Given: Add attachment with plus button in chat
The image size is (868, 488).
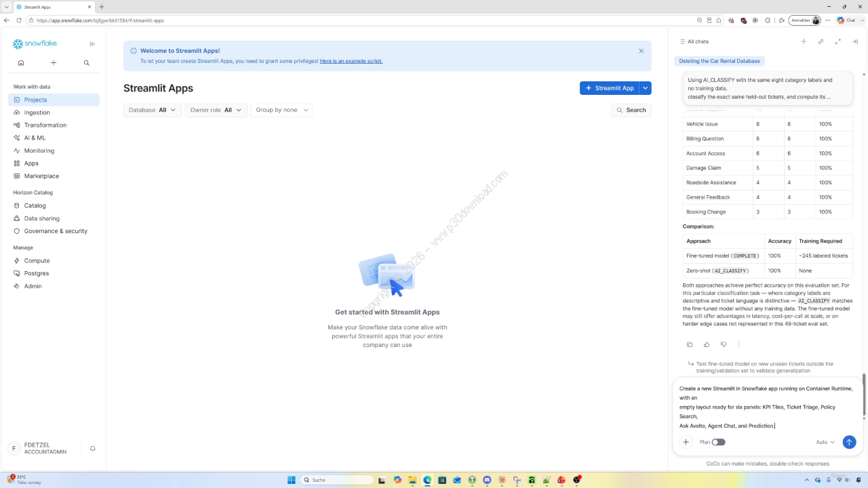Looking at the screenshot, I should pos(686,442).
